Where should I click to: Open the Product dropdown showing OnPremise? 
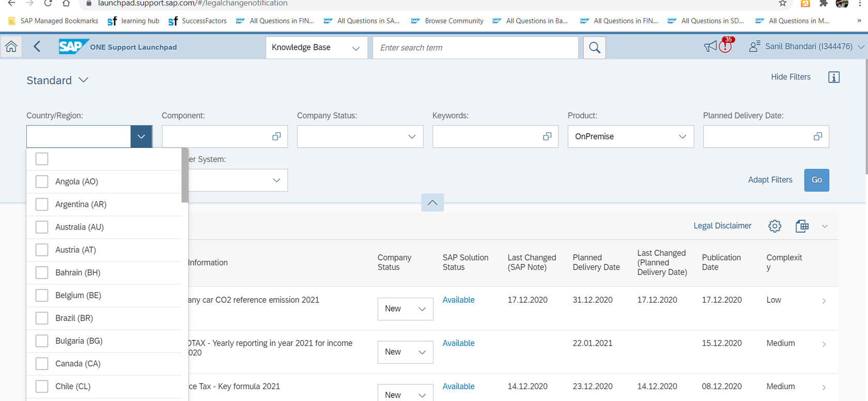coord(631,136)
